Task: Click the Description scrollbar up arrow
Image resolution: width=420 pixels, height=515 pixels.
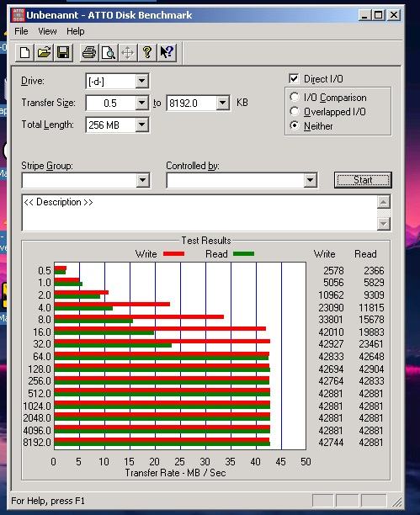Action: click(x=384, y=202)
